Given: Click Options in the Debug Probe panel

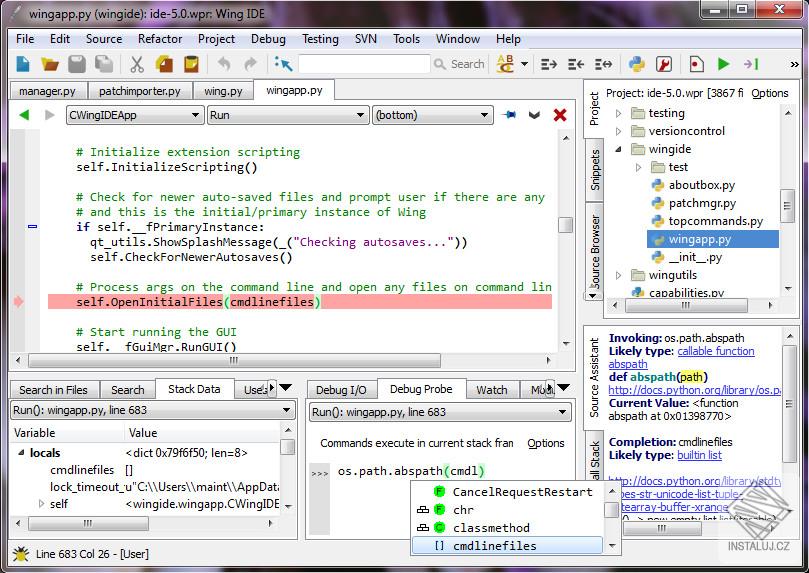Looking at the screenshot, I should pyautogui.click(x=546, y=443).
